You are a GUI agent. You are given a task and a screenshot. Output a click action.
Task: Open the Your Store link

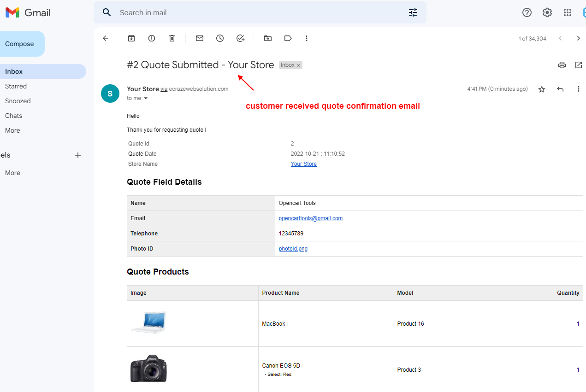coord(303,164)
